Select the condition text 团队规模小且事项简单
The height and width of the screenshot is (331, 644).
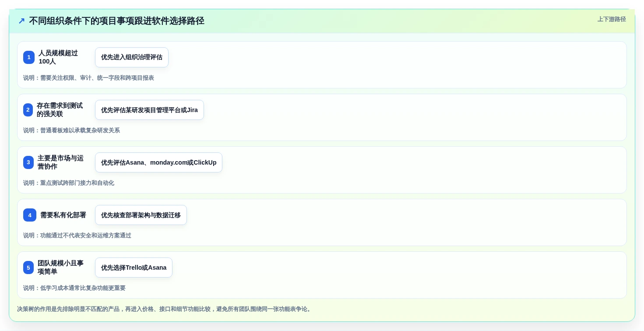pyautogui.click(x=60, y=268)
